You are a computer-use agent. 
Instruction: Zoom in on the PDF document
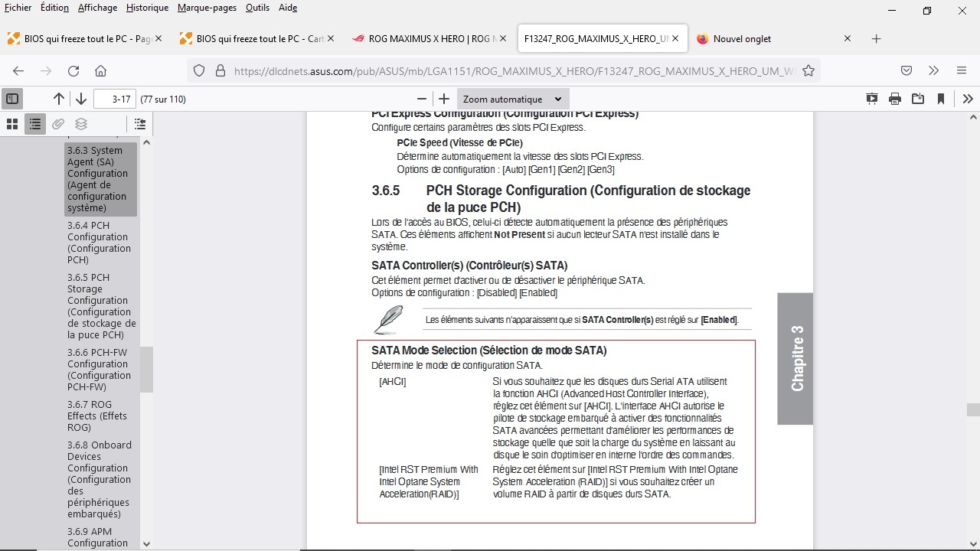coord(444,99)
